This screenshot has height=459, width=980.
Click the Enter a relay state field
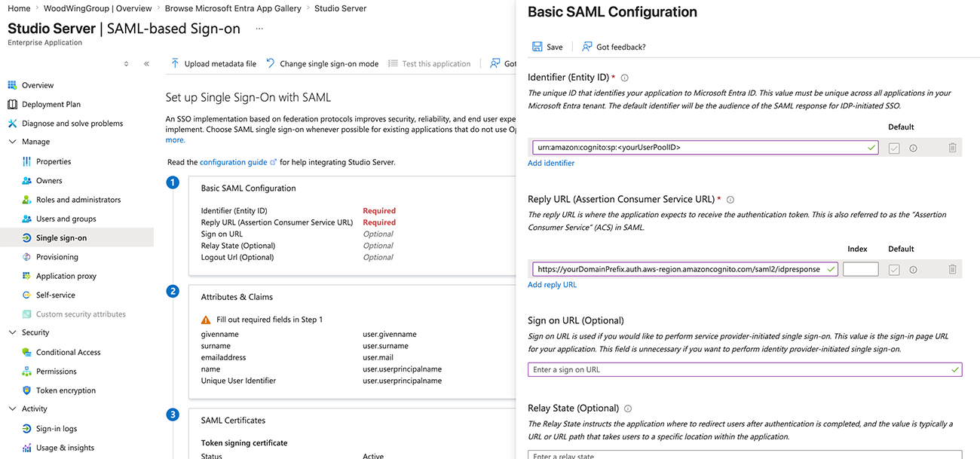745,454
